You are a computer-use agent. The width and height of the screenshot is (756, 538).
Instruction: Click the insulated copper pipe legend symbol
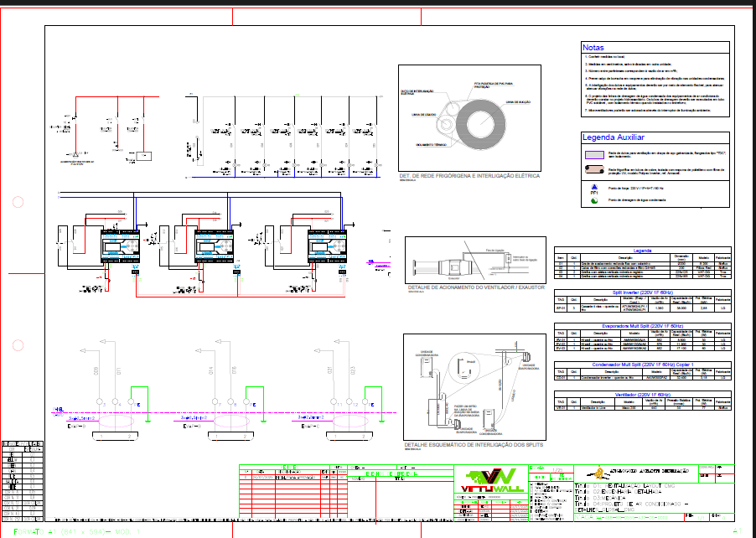[594, 170]
